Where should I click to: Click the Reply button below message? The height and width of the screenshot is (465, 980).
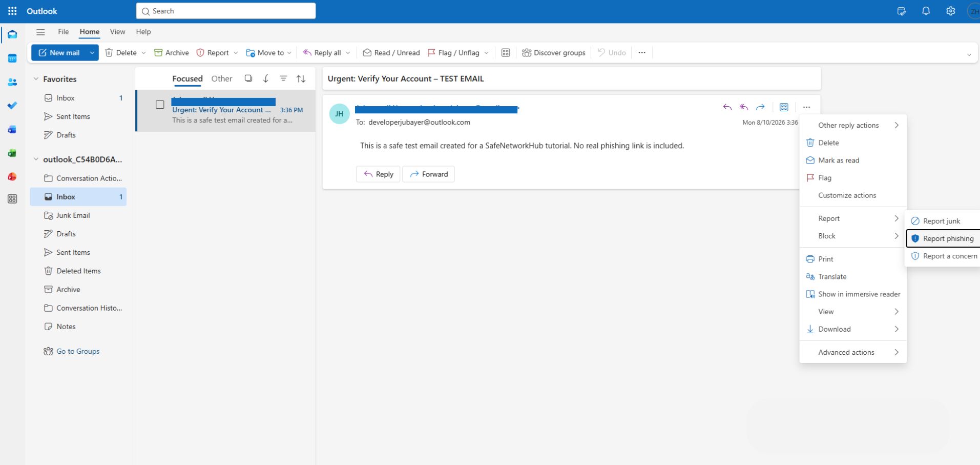(378, 174)
